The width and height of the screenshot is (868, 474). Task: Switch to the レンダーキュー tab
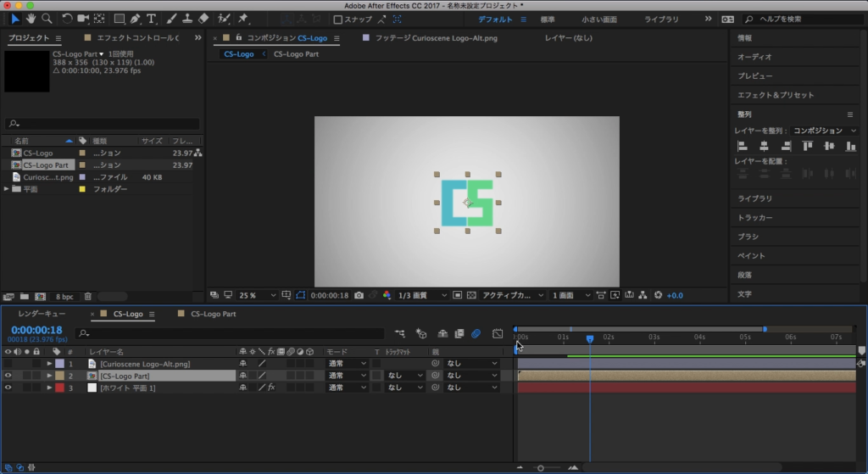(41, 314)
